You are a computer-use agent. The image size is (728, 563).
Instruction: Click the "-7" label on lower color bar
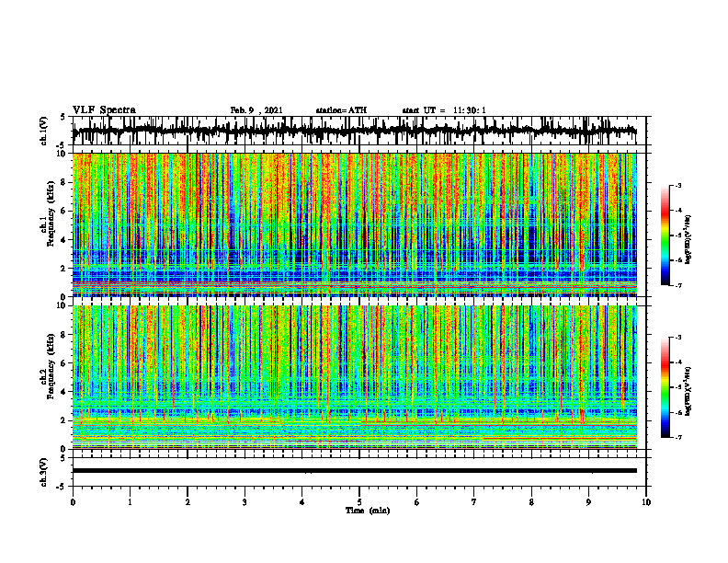pos(677,438)
